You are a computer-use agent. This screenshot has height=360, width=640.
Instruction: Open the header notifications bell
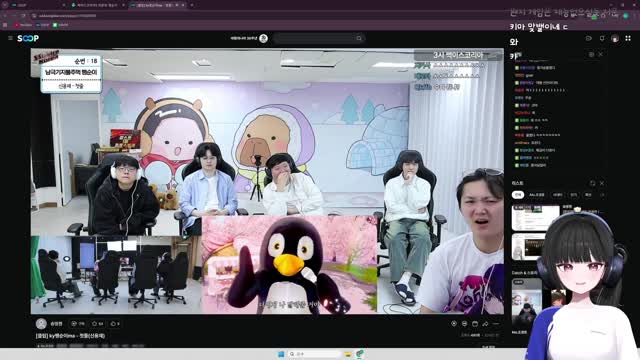602,38
